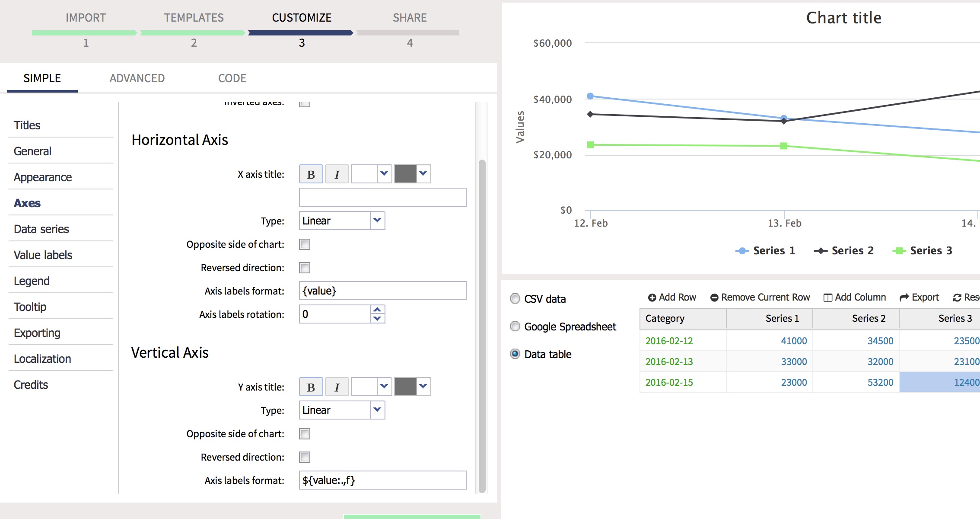Viewport: 980px width, 519px height.
Task: Click Add Column icon
Action: click(x=827, y=298)
